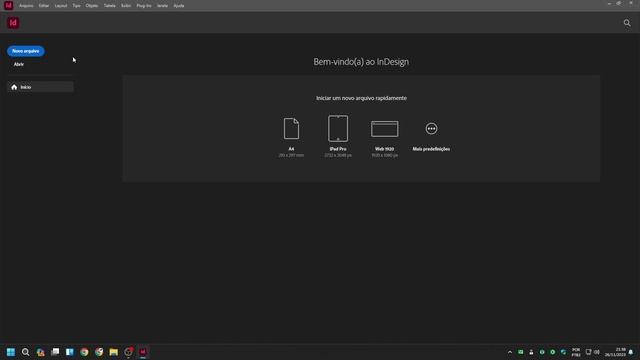
Task: Click the InDesign icon in the taskbar
Action: [143, 352]
